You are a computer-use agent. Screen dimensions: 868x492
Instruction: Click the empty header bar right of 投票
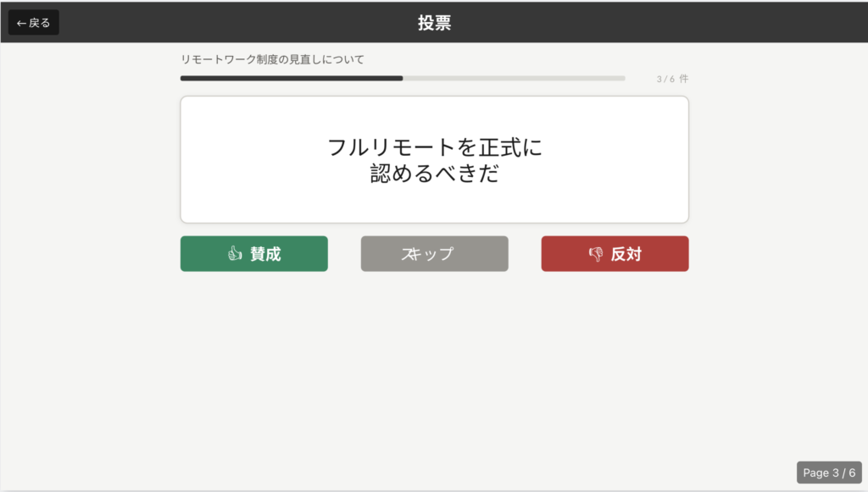point(661,23)
